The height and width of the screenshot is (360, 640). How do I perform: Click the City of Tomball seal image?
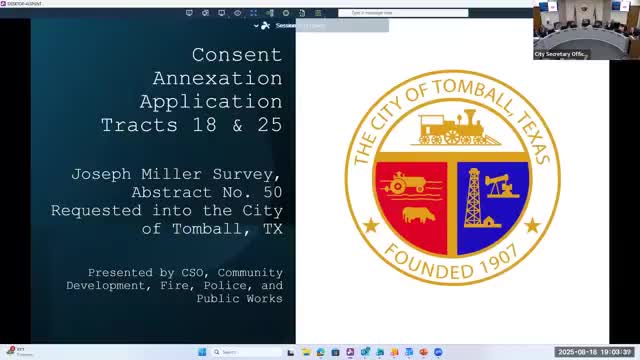(x=453, y=178)
